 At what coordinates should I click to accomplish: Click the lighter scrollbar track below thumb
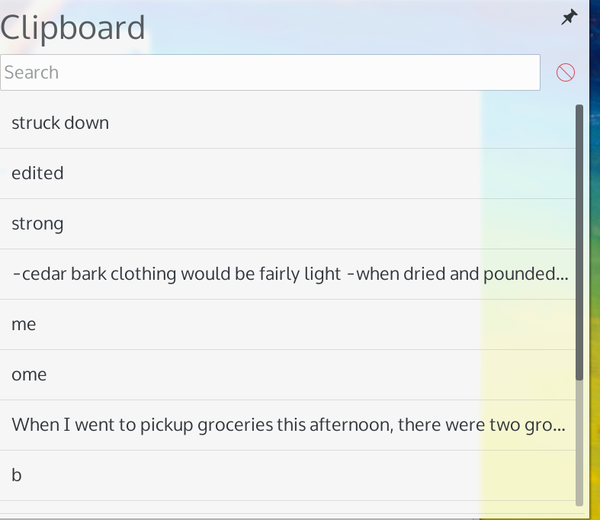579,443
